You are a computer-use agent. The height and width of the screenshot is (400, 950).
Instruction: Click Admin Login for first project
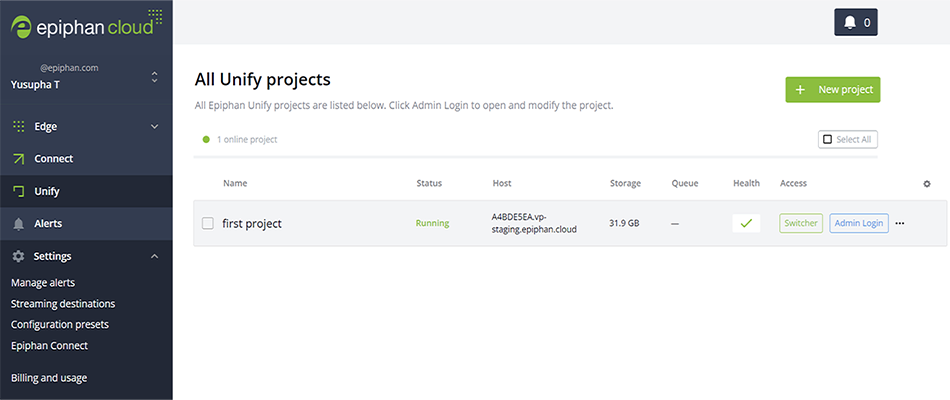859,223
